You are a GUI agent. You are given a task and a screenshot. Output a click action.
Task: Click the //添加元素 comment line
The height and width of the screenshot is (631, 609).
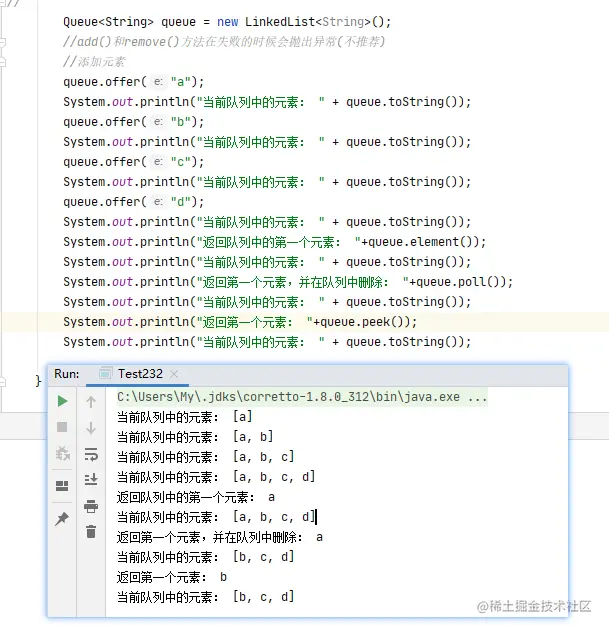coord(95,62)
